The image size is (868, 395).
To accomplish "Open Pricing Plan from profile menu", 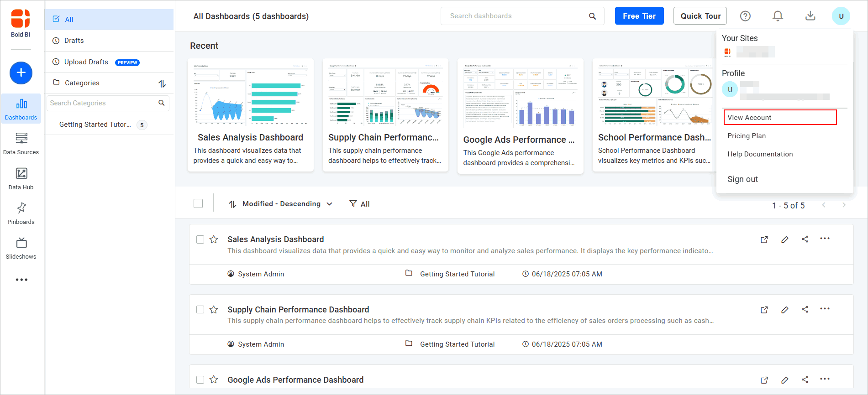I will coord(747,136).
